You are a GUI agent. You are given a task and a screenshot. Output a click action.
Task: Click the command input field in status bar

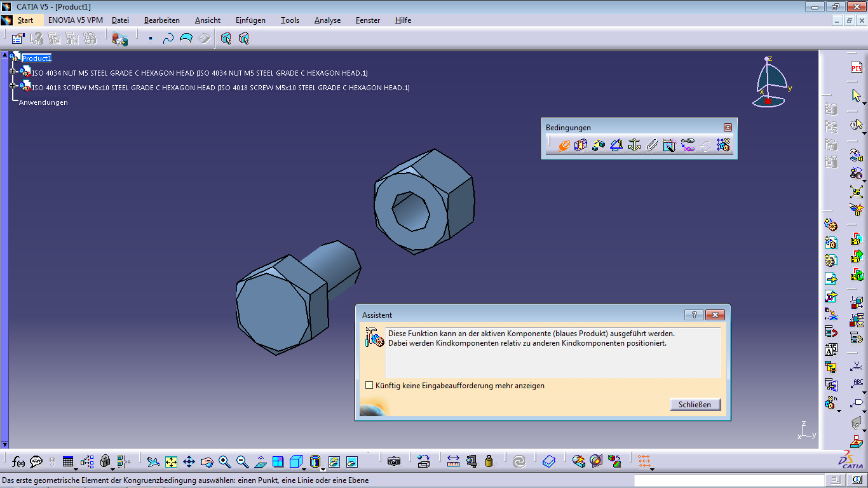(728, 480)
